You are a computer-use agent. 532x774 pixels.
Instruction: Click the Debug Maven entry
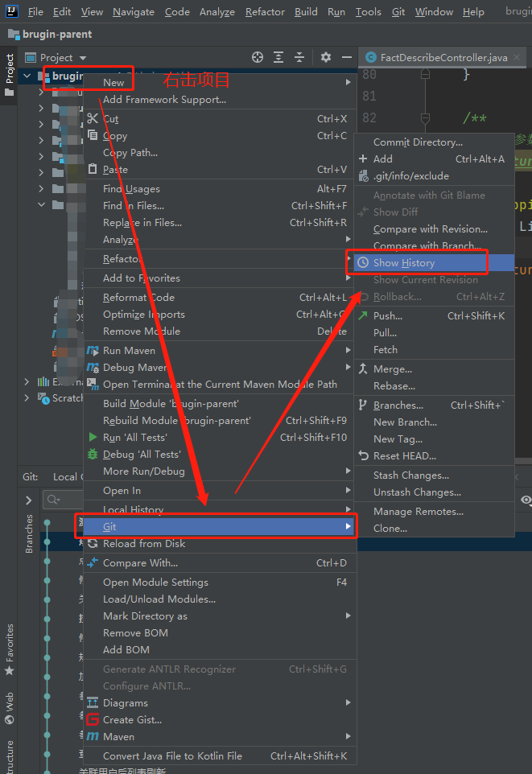pyautogui.click(x=221, y=367)
